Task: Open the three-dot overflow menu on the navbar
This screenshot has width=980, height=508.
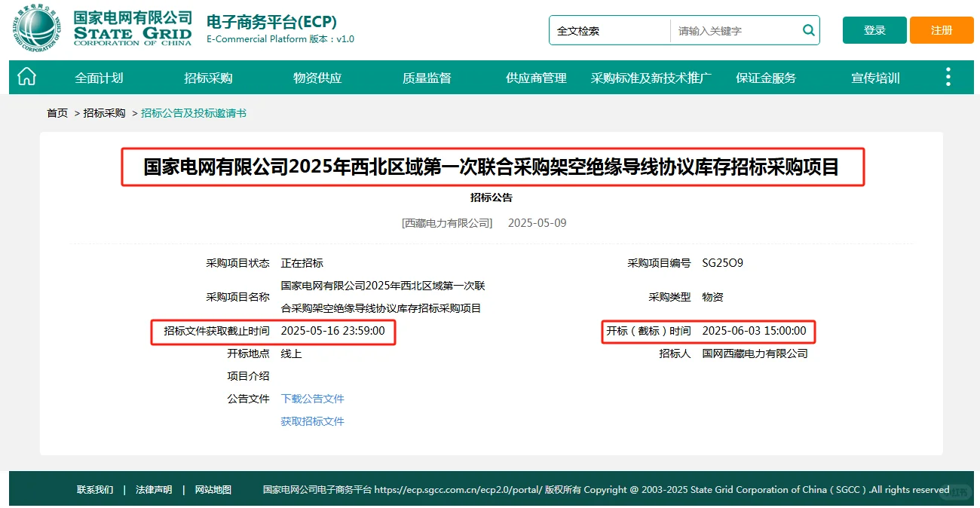Action: click(x=948, y=76)
